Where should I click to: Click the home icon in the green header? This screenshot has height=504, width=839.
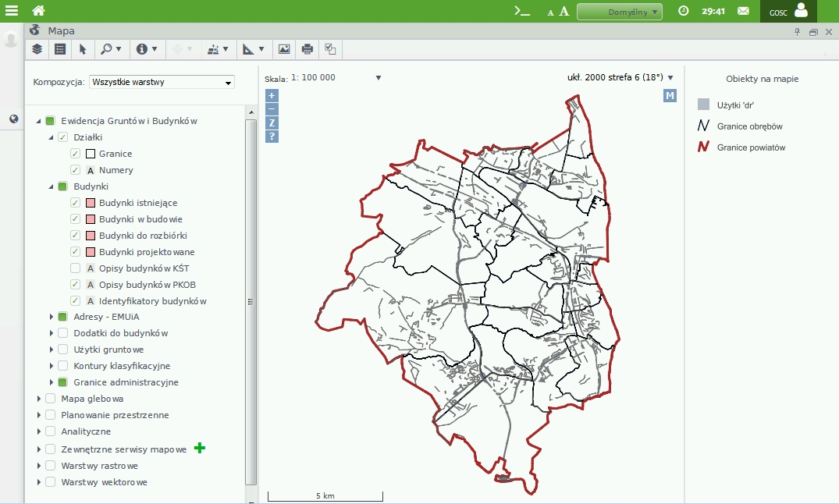(x=38, y=11)
